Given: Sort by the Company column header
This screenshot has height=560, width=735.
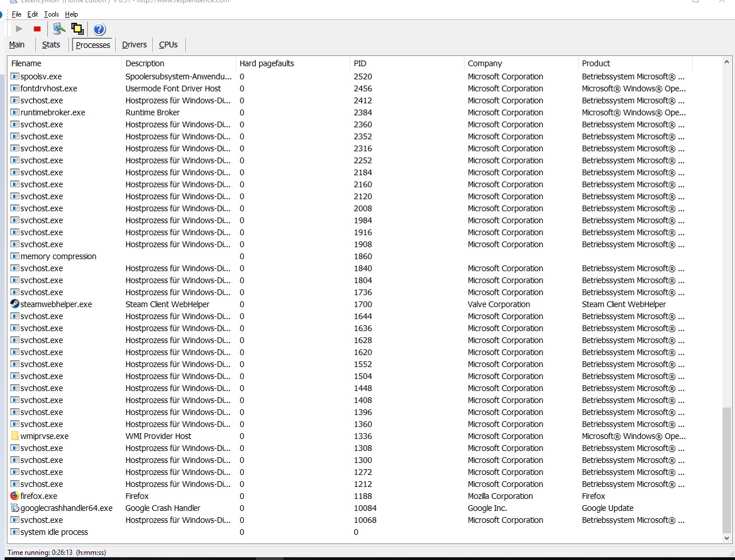Looking at the screenshot, I should pyautogui.click(x=521, y=63).
